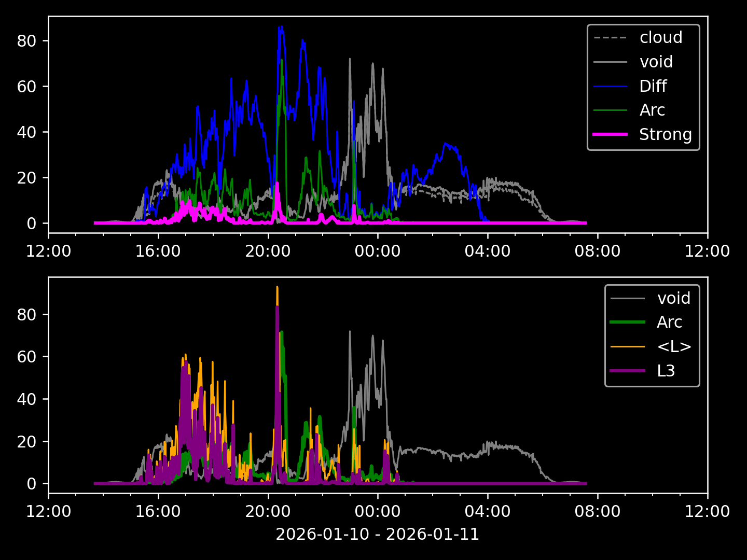Select 'Strong' label in the upper legend
The image size is (747, 560).
pos(665,134)
